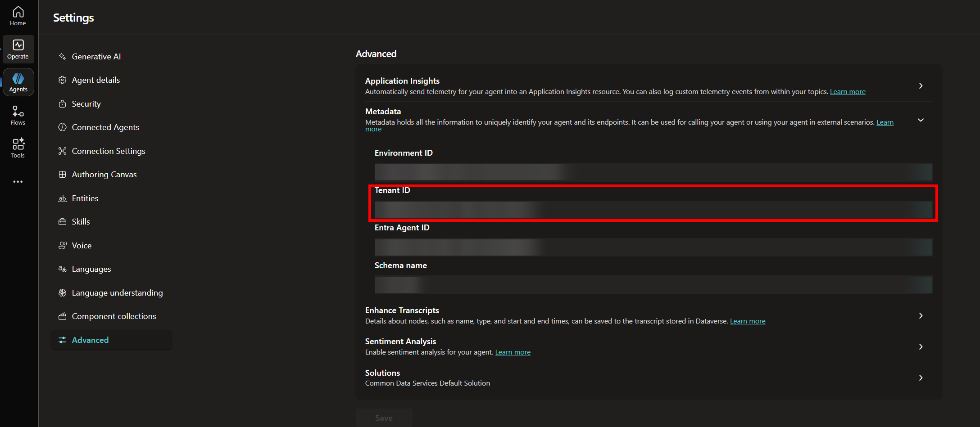Expand Sentiment Analysis chevron
The height and width of the screenshot is (427, 980).
click(x=921, y=346)
